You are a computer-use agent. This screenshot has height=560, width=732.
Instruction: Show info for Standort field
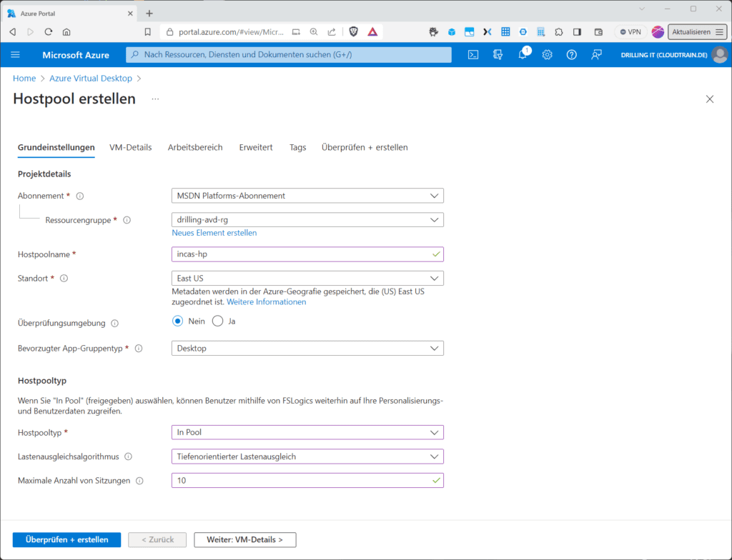64,278
